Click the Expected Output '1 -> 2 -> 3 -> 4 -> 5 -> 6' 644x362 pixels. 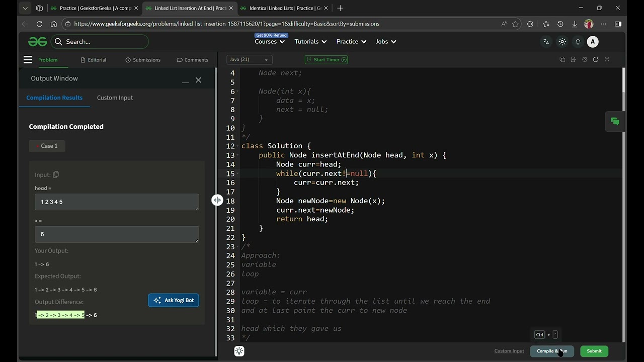[x=65, y=290]
